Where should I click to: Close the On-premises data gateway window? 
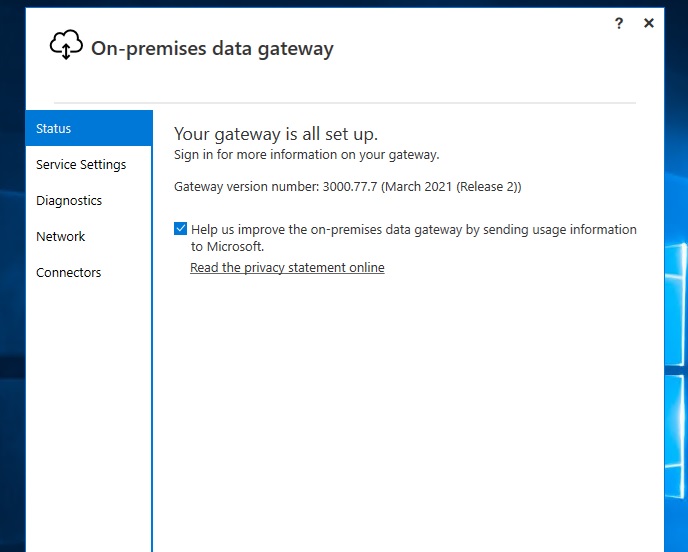tap(649, 23)
